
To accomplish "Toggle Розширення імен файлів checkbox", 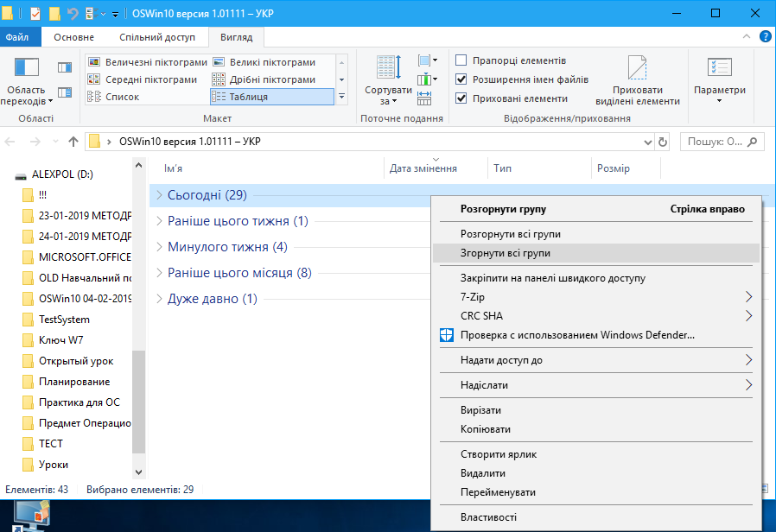I will click(461, 79).
